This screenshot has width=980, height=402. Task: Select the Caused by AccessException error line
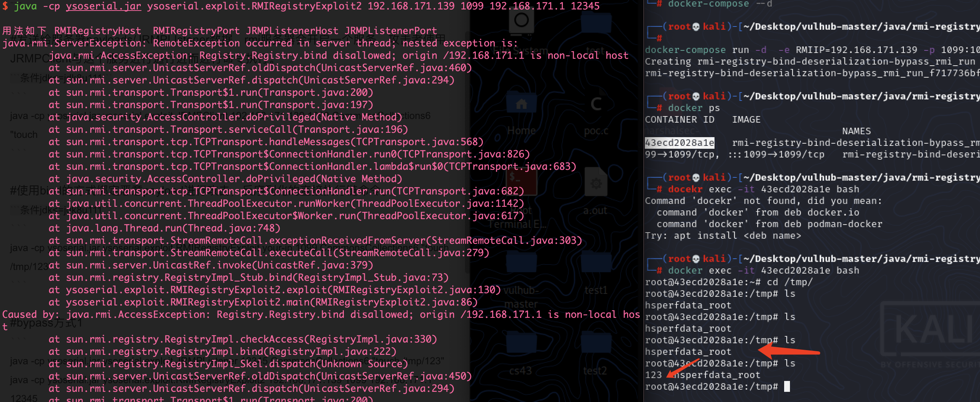pos(190,314)
